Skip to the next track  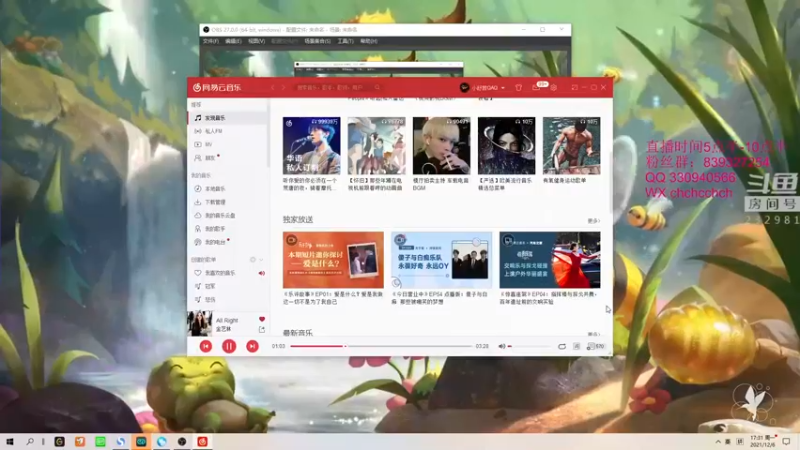252,346
